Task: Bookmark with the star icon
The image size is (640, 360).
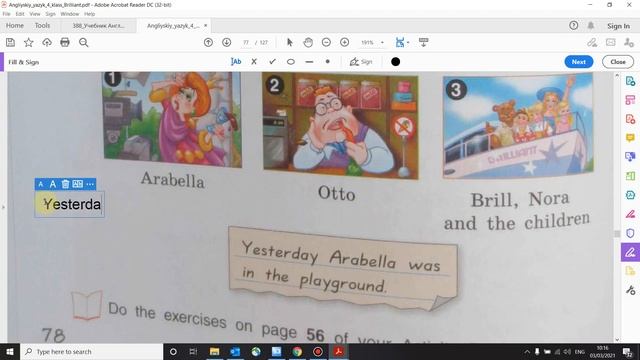Action: pos(29,42)
